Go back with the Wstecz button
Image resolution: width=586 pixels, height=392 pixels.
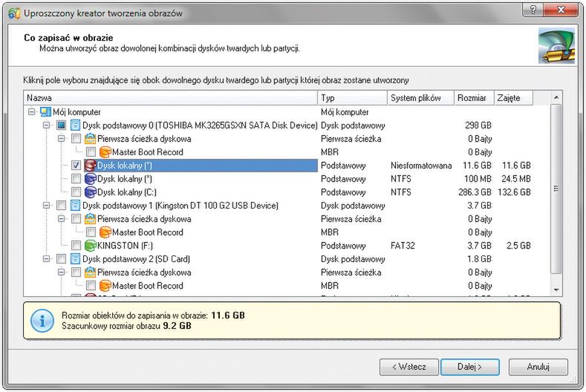click(408, 367)
